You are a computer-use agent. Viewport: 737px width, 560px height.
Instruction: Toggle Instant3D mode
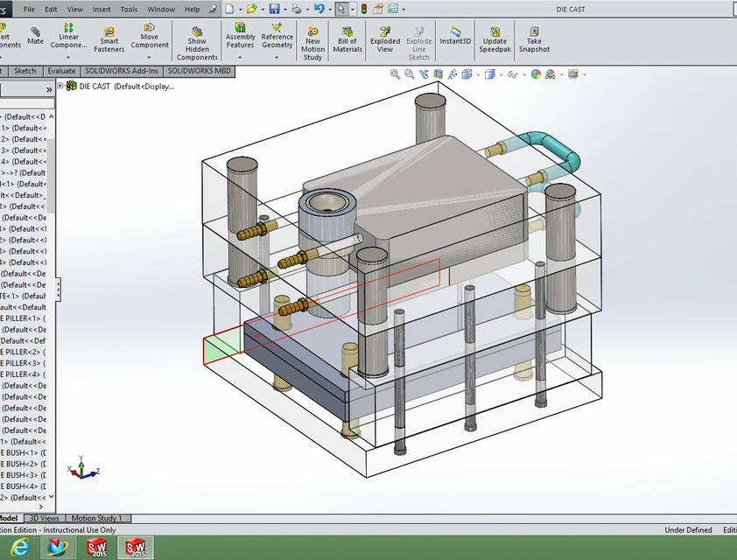coord(456,36)
